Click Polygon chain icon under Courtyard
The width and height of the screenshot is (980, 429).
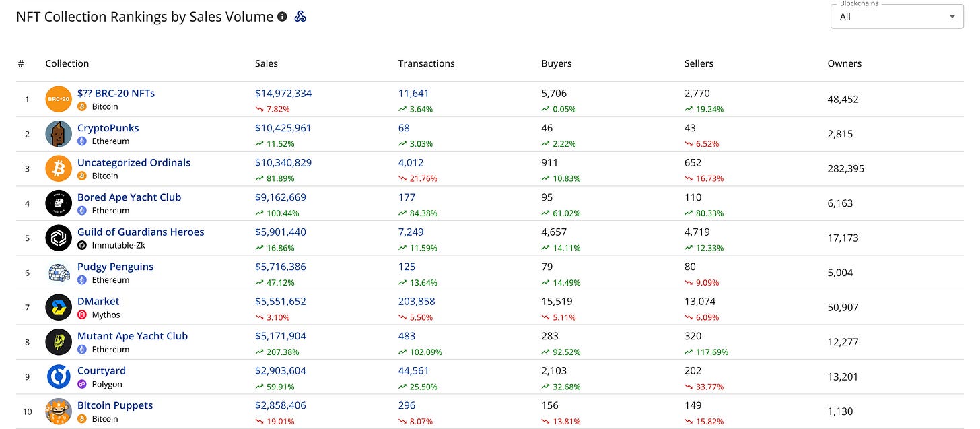(82, 384)
